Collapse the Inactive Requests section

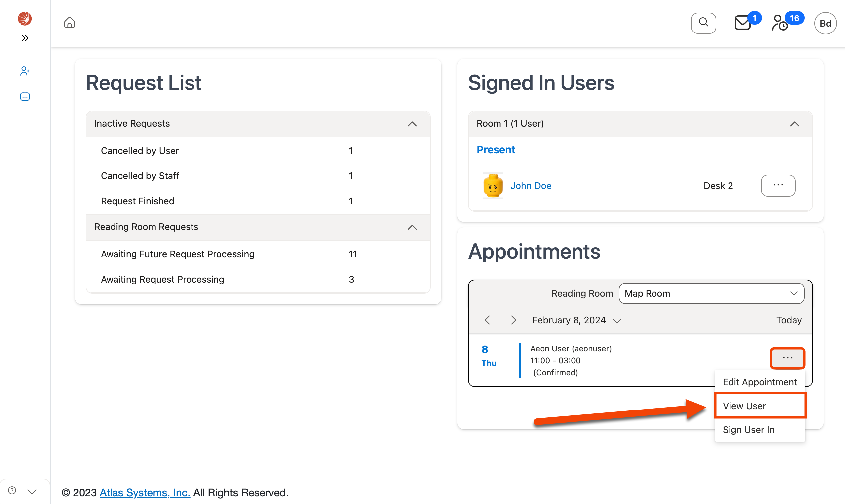(412, 124)
